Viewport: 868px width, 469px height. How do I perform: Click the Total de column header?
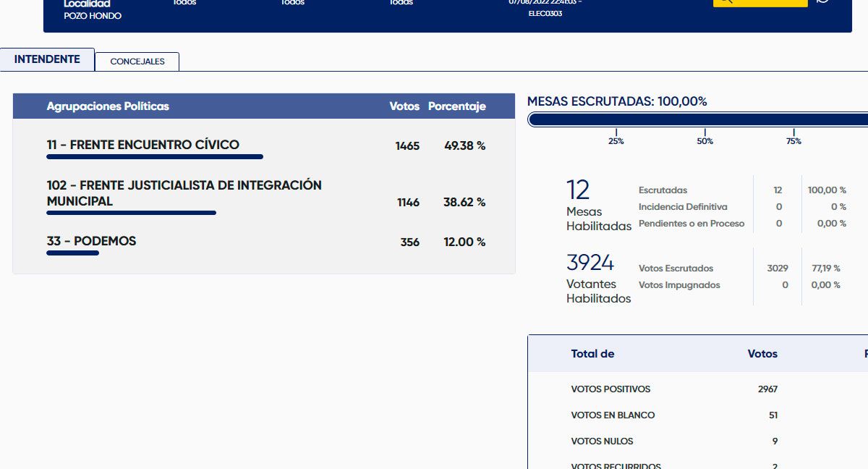pos(592,354)
